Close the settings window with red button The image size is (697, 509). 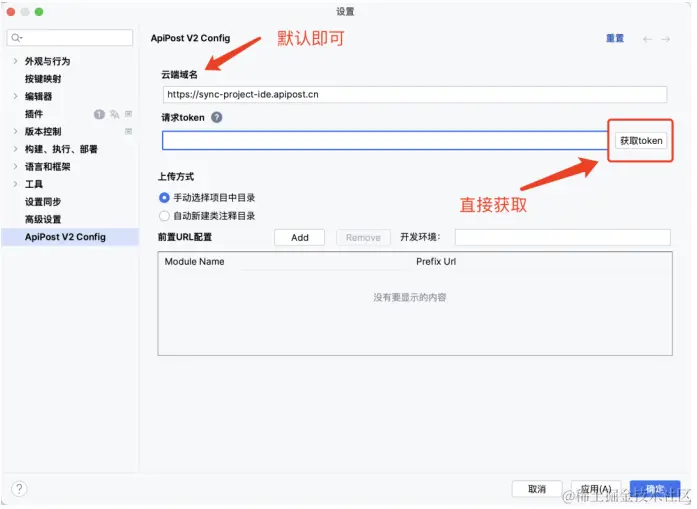pyautogui.click(x=11, y=12)
